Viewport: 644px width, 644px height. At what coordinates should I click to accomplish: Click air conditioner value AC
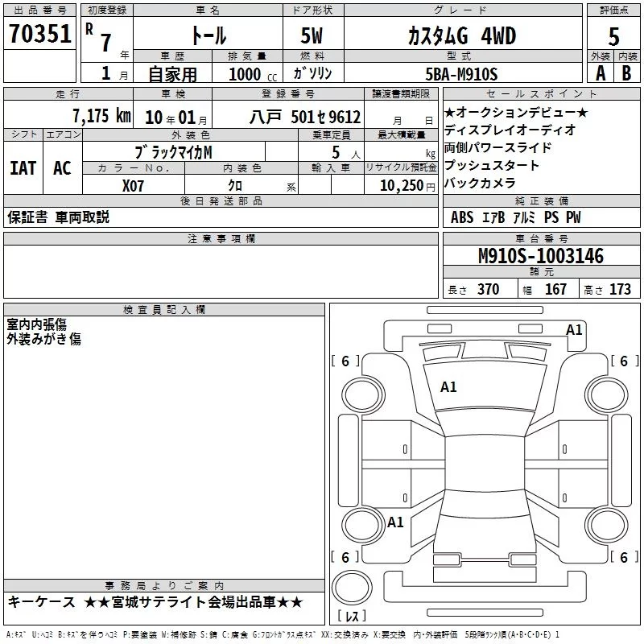point(62,168)
